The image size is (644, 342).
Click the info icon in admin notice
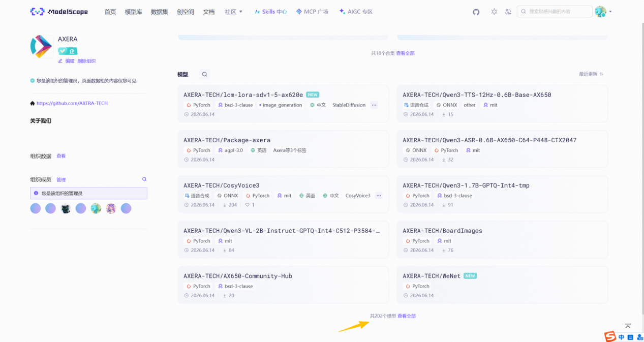click(x=36, y=193)
